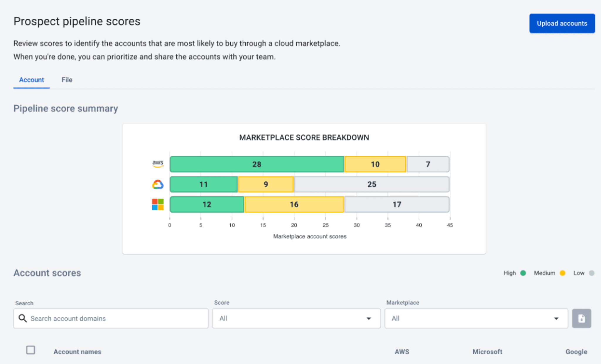
Task: Click the Microsoft icon in chart
Action: tap(158, 204)
